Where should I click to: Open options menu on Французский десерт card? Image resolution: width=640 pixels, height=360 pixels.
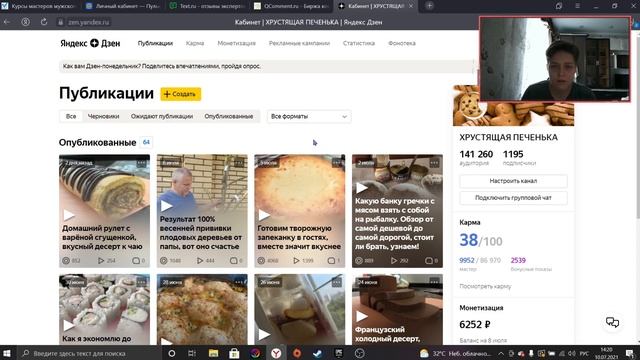point(434,282)
